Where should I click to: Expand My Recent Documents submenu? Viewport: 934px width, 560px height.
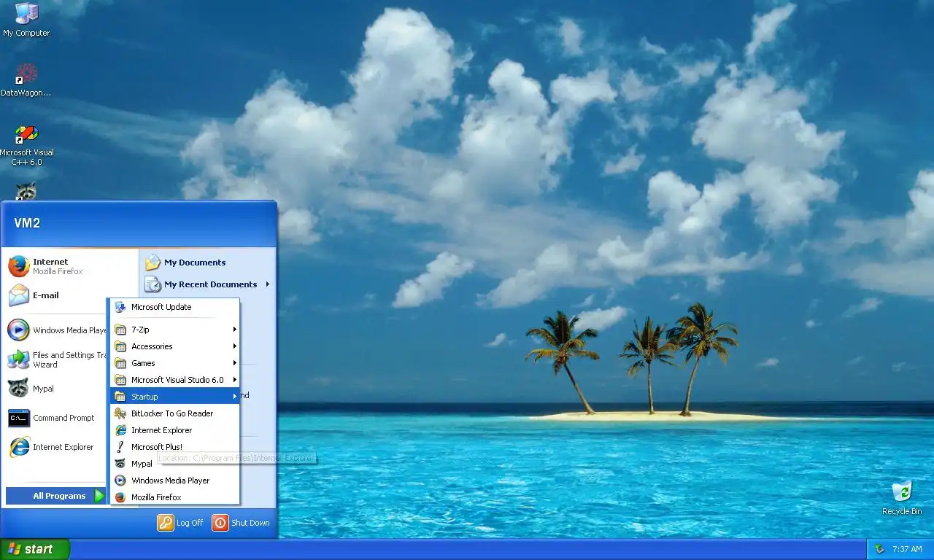[x=207, y=284]
